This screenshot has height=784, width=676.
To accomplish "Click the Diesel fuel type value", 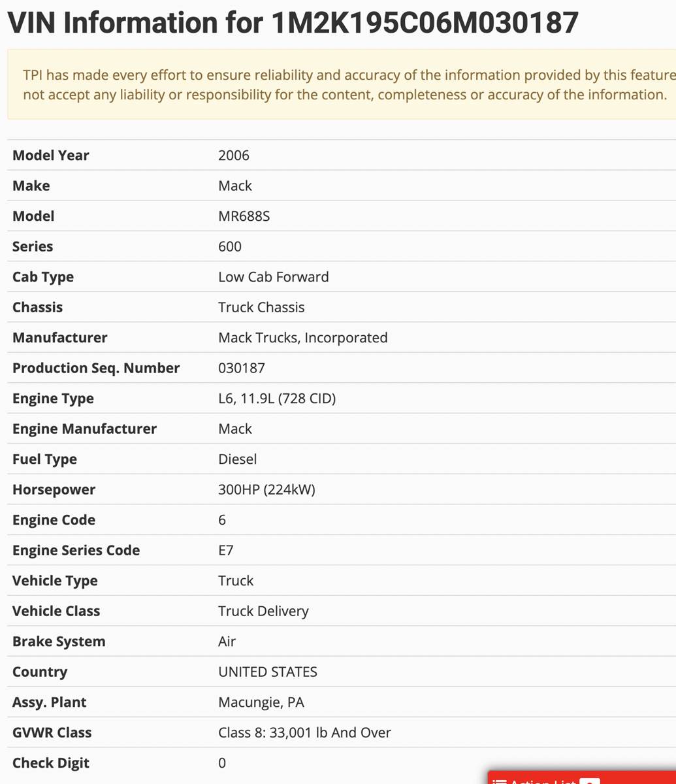I will click(237, 459).
